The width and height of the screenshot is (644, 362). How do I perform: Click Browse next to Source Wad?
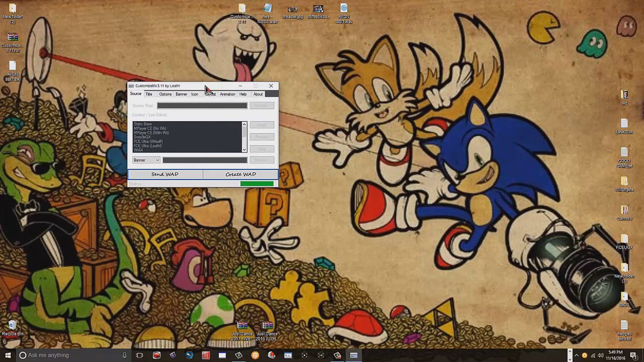coord(262,106)
